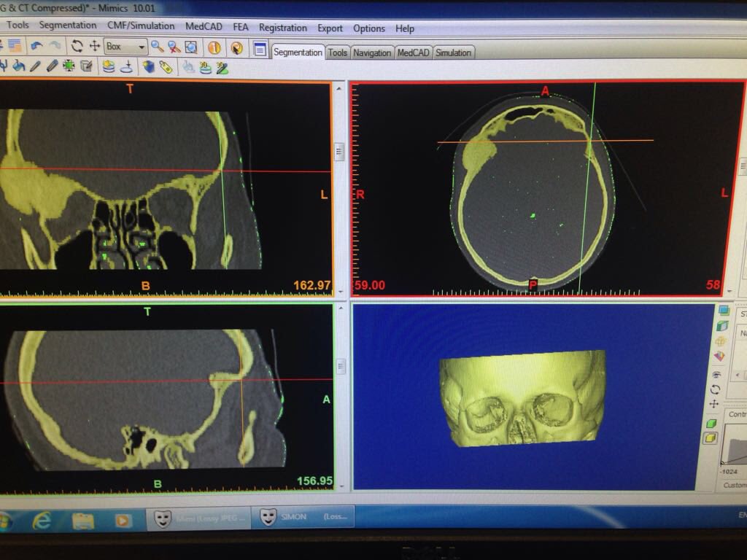Open the FEA menu

(x=241, y=27)
